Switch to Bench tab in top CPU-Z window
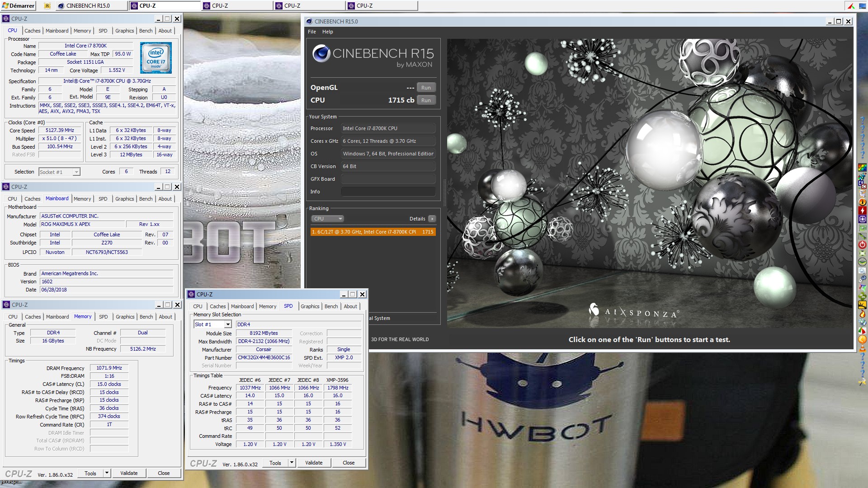The width and height of the screenshot is (868, 488). coord(146,31)
